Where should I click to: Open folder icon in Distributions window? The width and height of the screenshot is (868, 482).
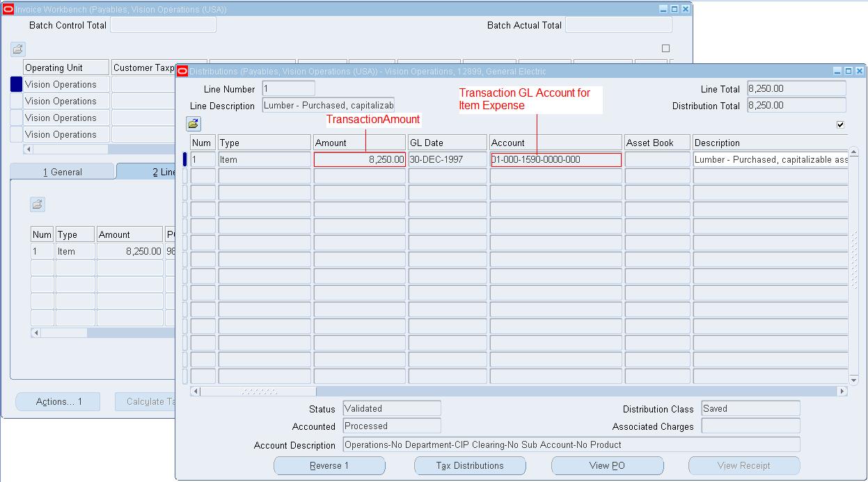pyautogui.click(x=194, y=124)
